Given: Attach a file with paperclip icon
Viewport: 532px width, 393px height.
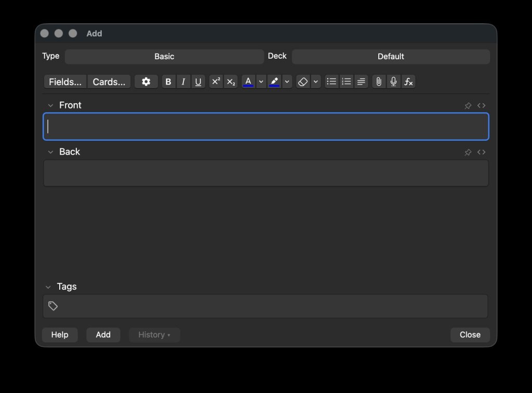Looking at the screenshot, I should tap(379, 82).
